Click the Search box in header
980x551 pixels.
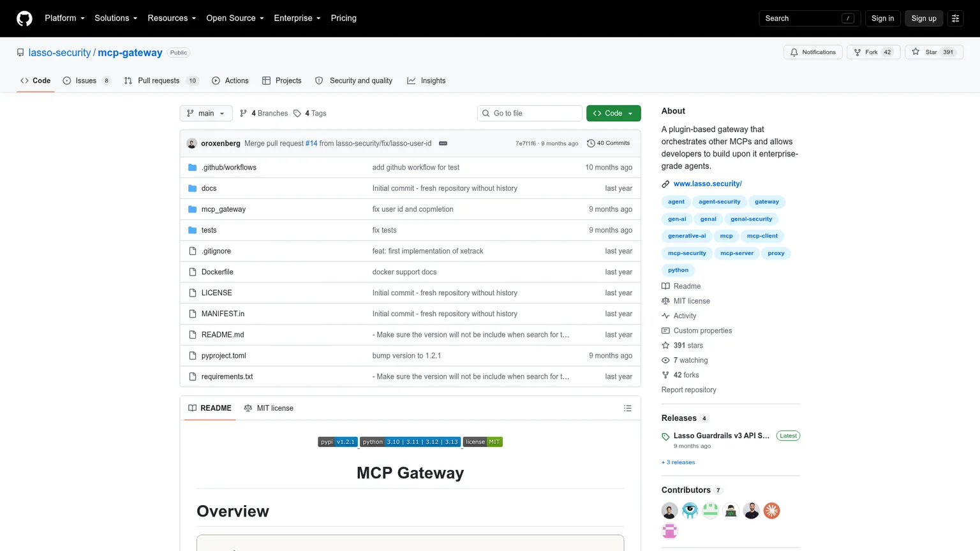pos(809,18)
